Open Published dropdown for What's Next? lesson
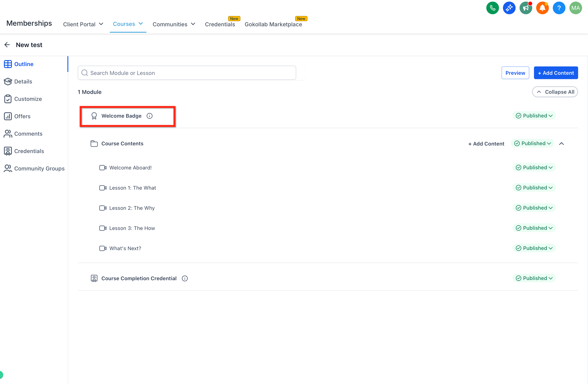Viewport: 588px width, 384px height. (x=534, y=248)
